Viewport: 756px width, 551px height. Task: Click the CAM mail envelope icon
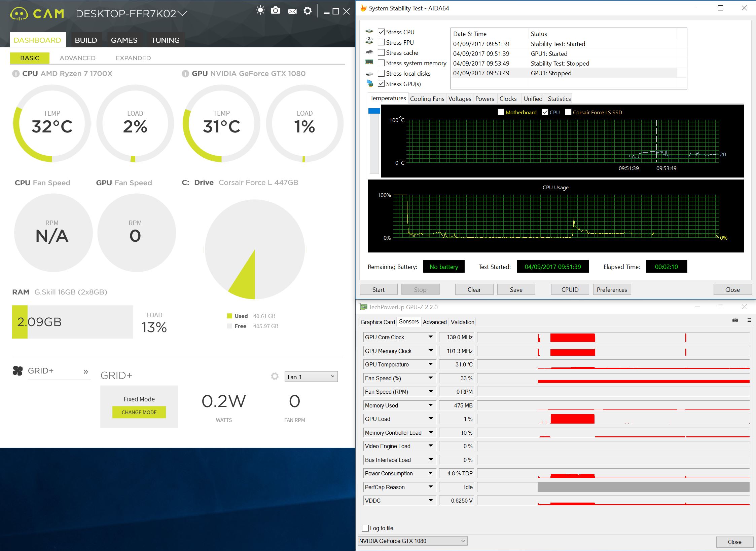pyautogui.click(x=292, y=11)
